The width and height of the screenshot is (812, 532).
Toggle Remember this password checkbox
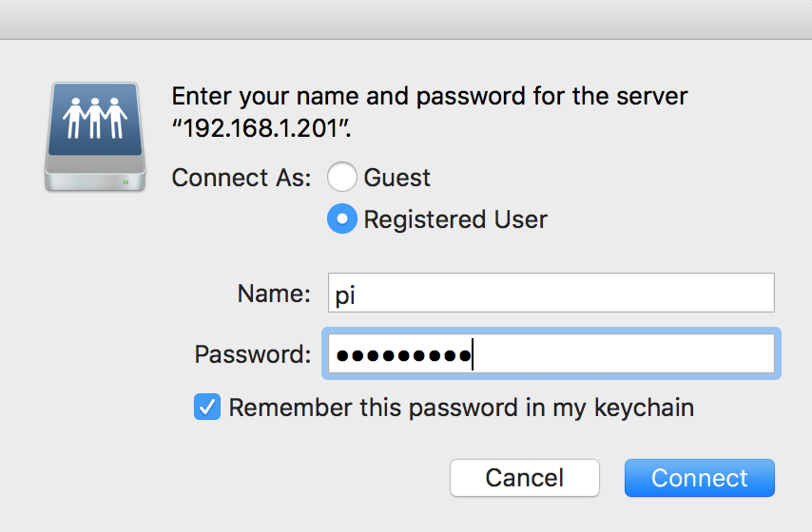pos(206,408)
